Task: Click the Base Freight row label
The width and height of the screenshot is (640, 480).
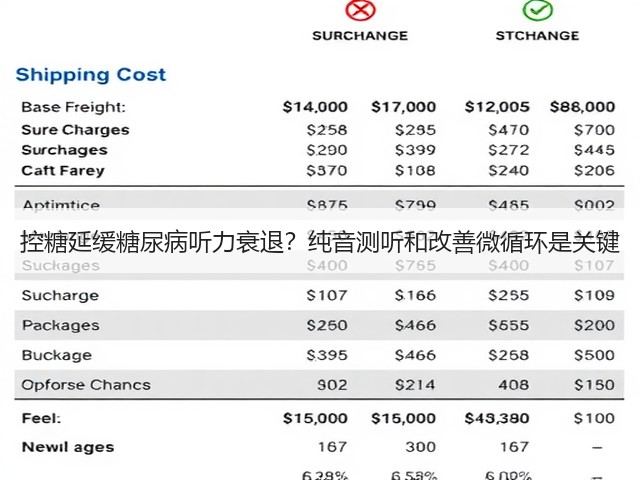Action: click(73, 107)
